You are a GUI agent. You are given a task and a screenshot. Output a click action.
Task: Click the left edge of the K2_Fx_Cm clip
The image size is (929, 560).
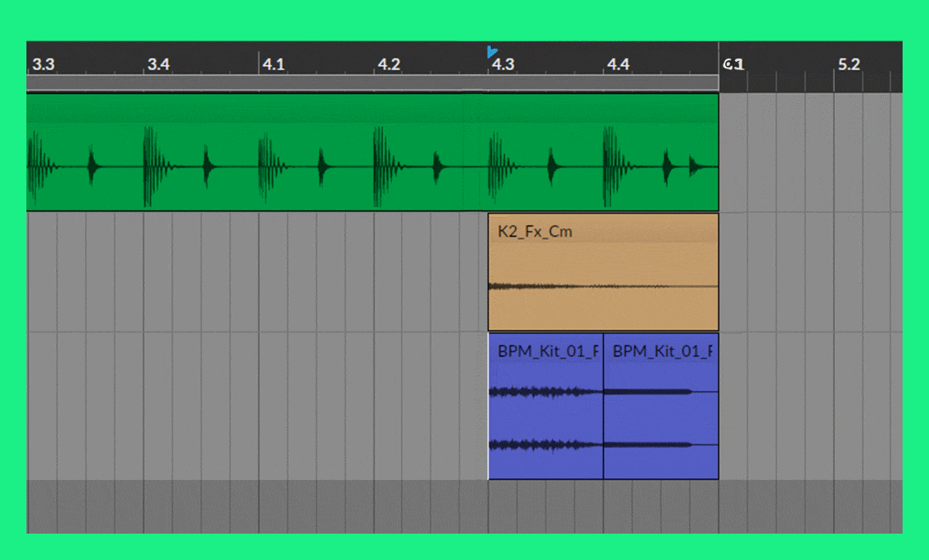pyautogui.click(x=489, y=272)
